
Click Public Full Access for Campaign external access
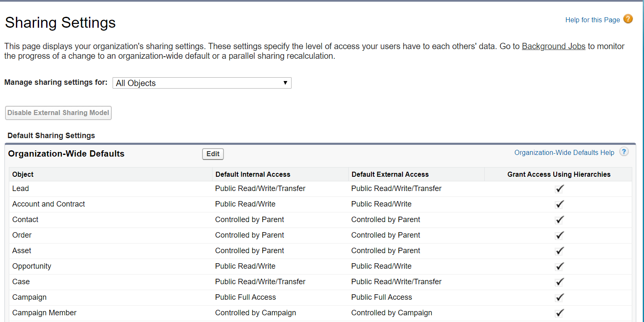(x=381, y=297)
